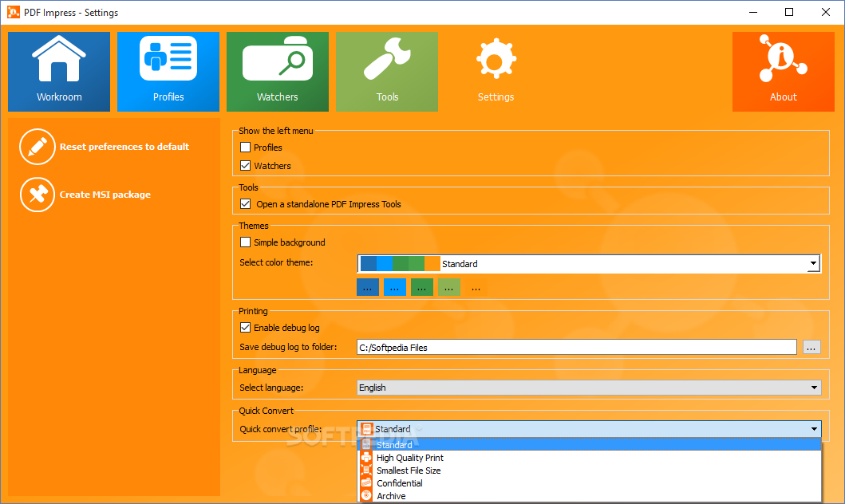The image size is (845, 504).
Task: Maximize the PDF Impress window
Action: tap(789, 12)
